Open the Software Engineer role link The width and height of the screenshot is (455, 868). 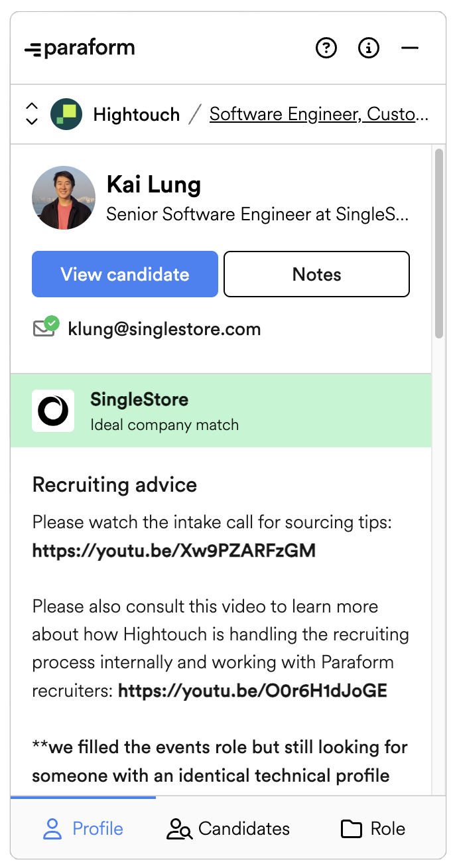coord(319,114)
